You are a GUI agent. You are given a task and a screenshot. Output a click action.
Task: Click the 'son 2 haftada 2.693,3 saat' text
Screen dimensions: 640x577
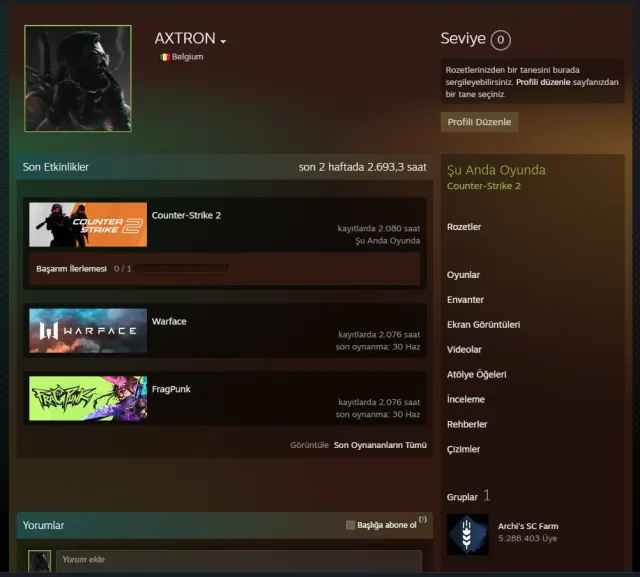(362, 167)
